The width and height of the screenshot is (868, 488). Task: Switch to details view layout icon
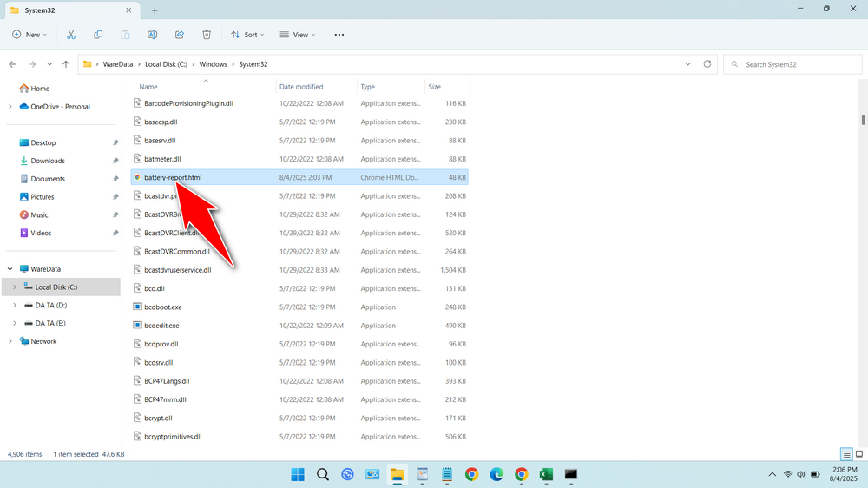pos(846,454)
